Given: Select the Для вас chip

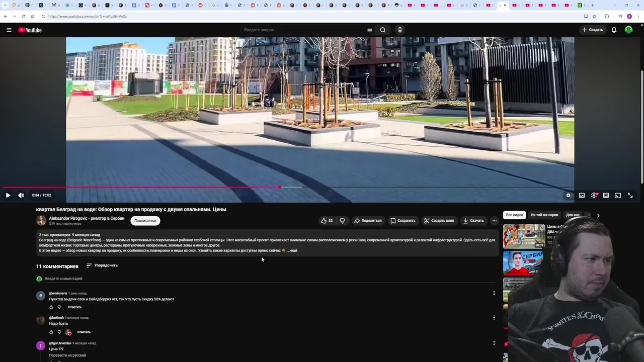Looking at the screenshot, I should pos(573,215).
